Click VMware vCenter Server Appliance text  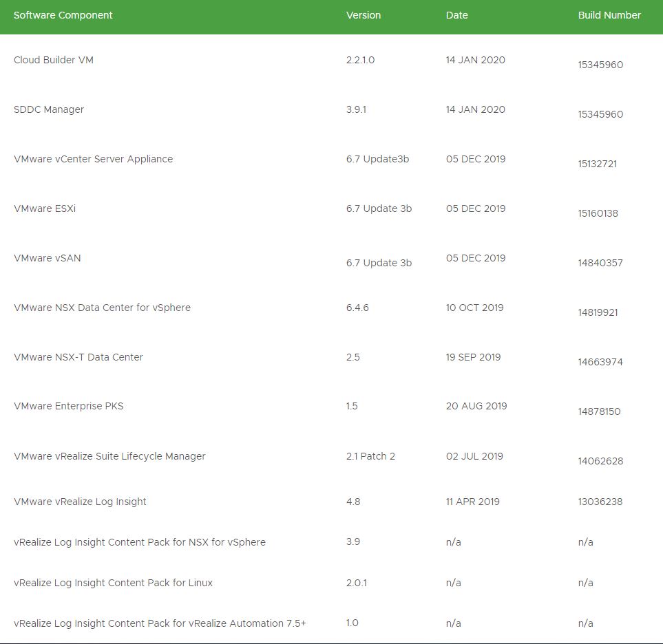click(93, 159)
